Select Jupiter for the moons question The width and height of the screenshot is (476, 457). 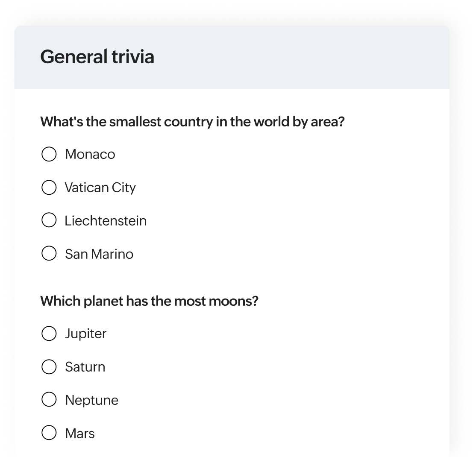[49, 333]
